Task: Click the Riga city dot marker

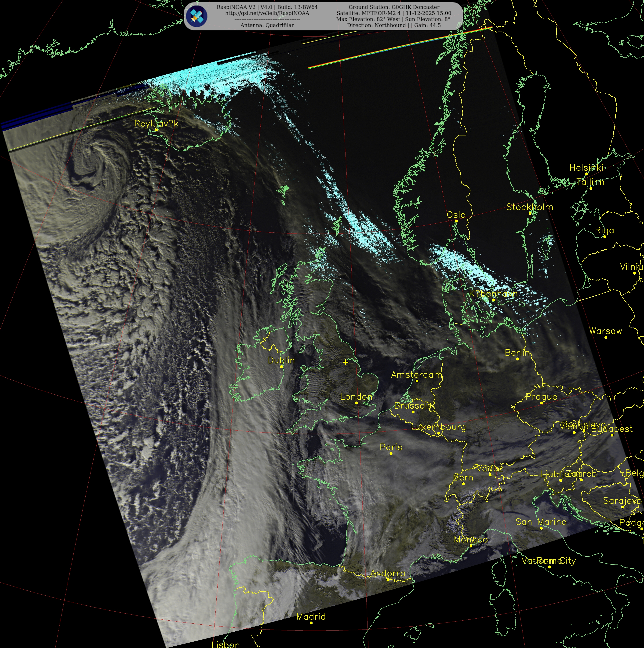Action: click(604, 237)
